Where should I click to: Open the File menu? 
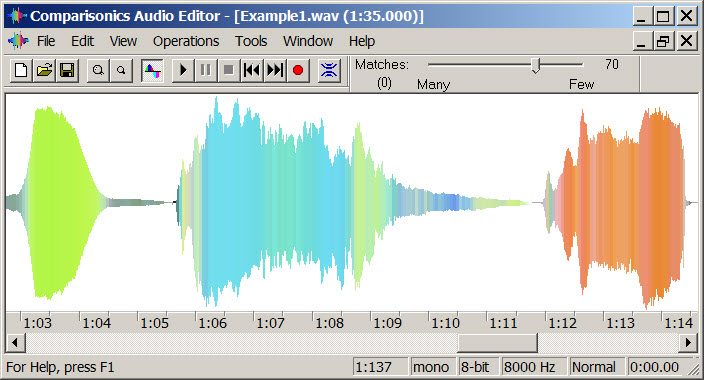pyautogui.click(x=46, y=41)
